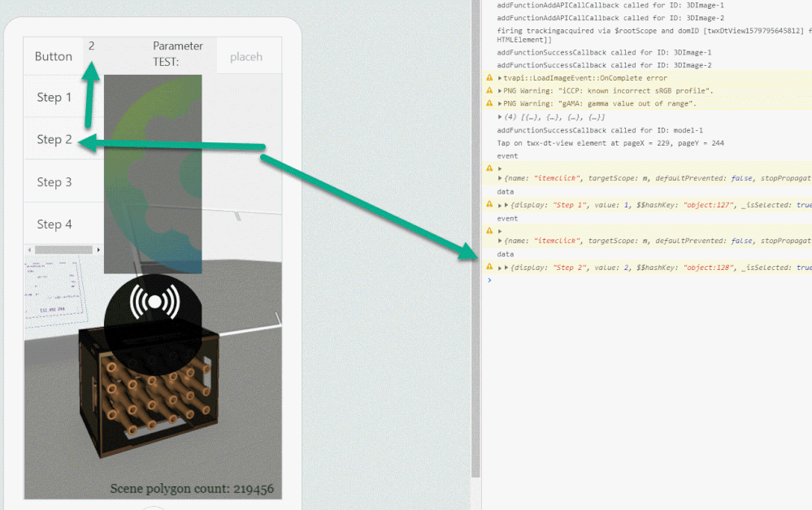Click warning icon beside LoadImageEvent error
Viewport: 812px width, 510px height.
point(489,78)
